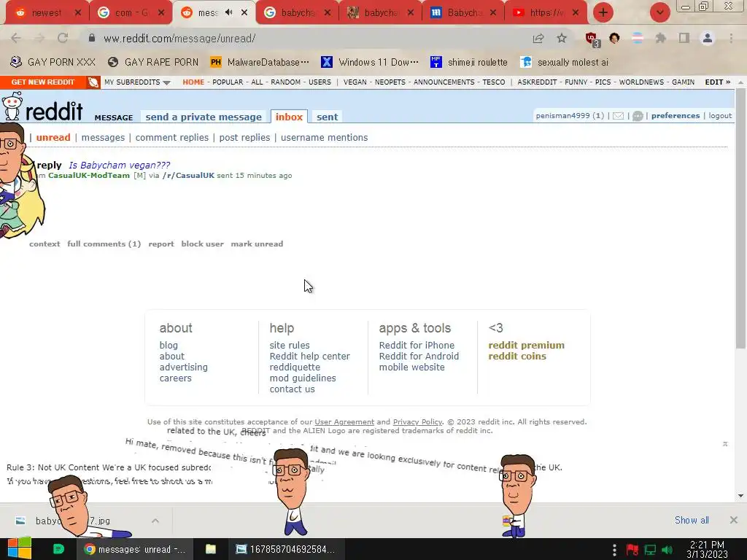Open the MalwareDatabase bookmark
The height and width of the screenshot is (560, 747).
260,62
